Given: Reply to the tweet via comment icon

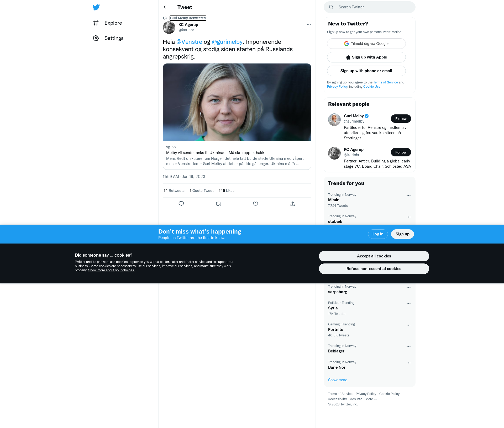Looking at the screenshot, I should (x=181, y=204).
